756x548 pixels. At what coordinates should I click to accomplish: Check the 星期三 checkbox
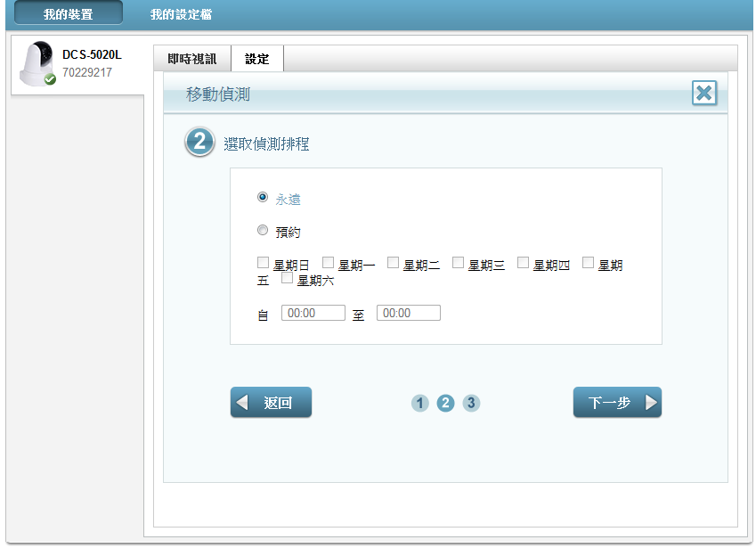[458, 263]
